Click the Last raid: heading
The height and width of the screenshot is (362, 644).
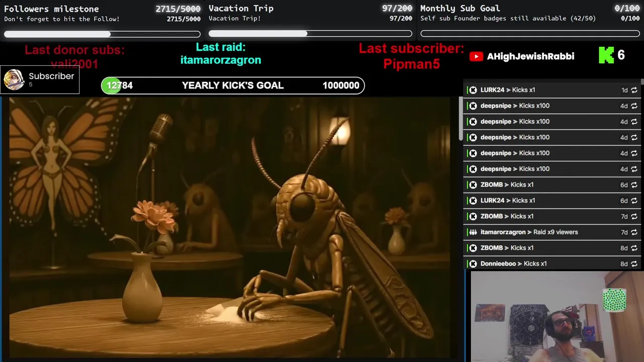coord(220,47)
